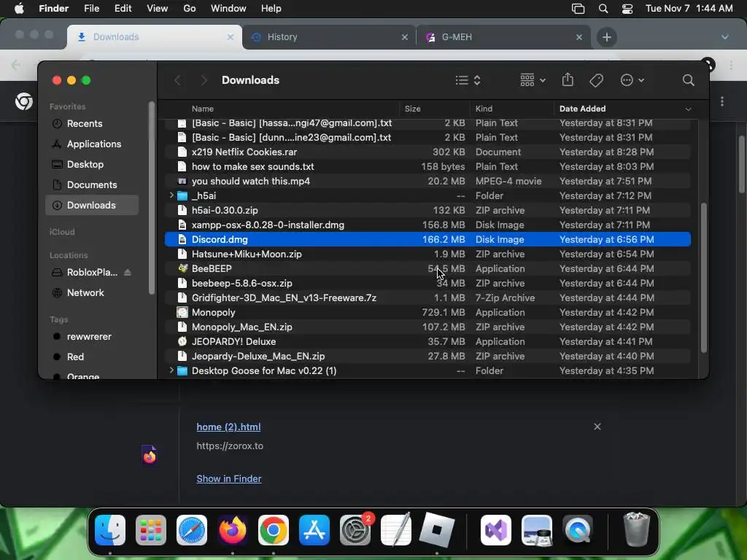The height and width of the screenshot is (560, 747).
Task: Open the Action ellipsis menu in Finder
Action: [x=632, y=80]
